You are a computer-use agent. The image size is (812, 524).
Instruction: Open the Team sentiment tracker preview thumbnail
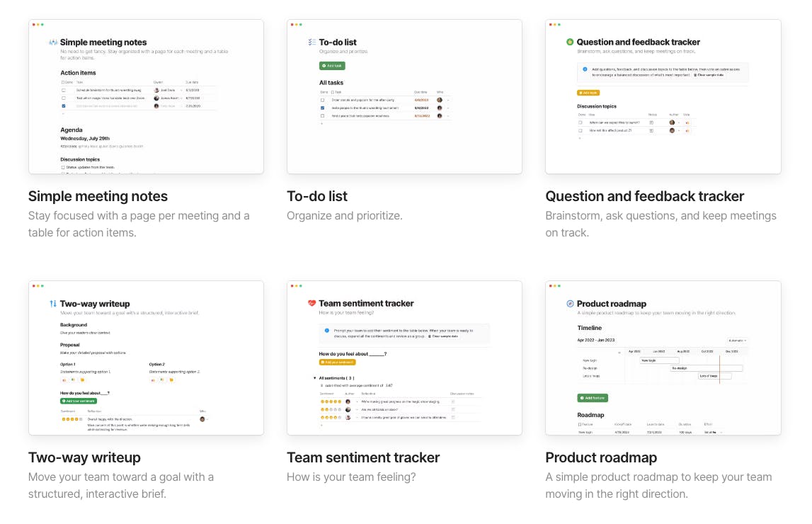[x=404, y=358]
